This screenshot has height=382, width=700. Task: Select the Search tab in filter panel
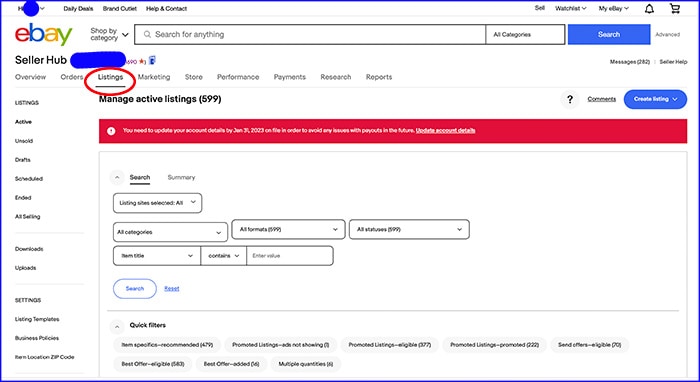click(140, 178)
